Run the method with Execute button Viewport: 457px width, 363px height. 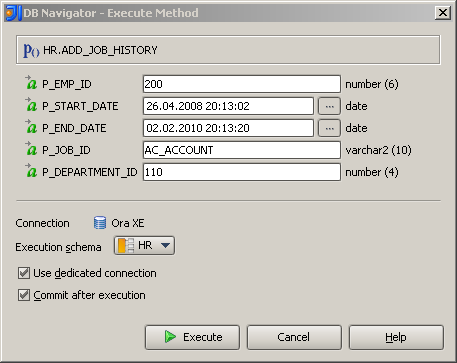192,337
